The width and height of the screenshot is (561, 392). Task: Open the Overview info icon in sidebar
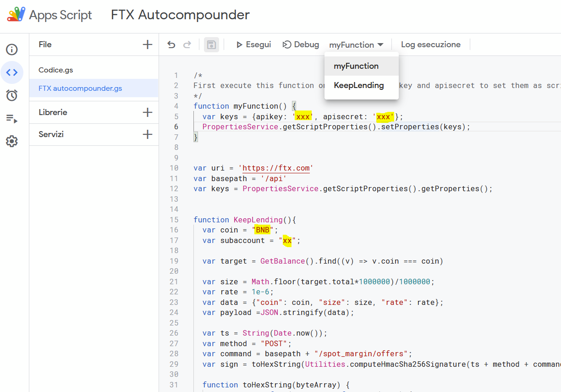point(12,50)
